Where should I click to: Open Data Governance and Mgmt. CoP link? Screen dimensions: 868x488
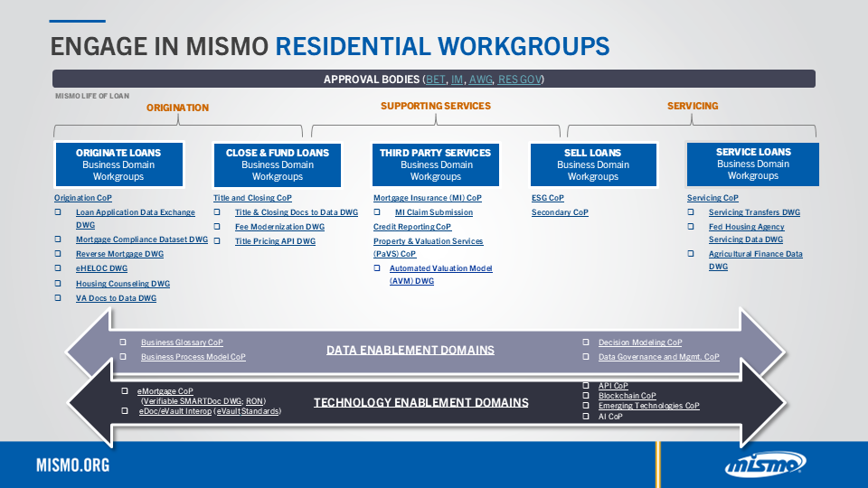[659, 357]
